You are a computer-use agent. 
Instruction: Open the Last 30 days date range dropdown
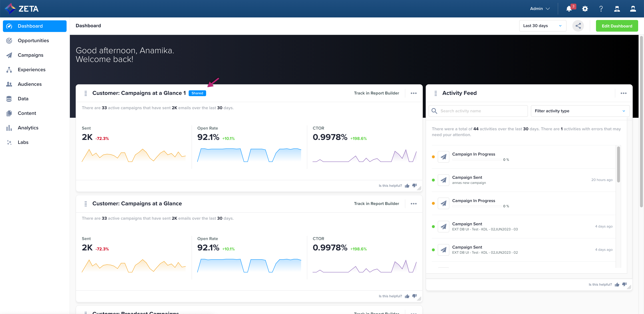pyautogui.click(x=542, y=25)
